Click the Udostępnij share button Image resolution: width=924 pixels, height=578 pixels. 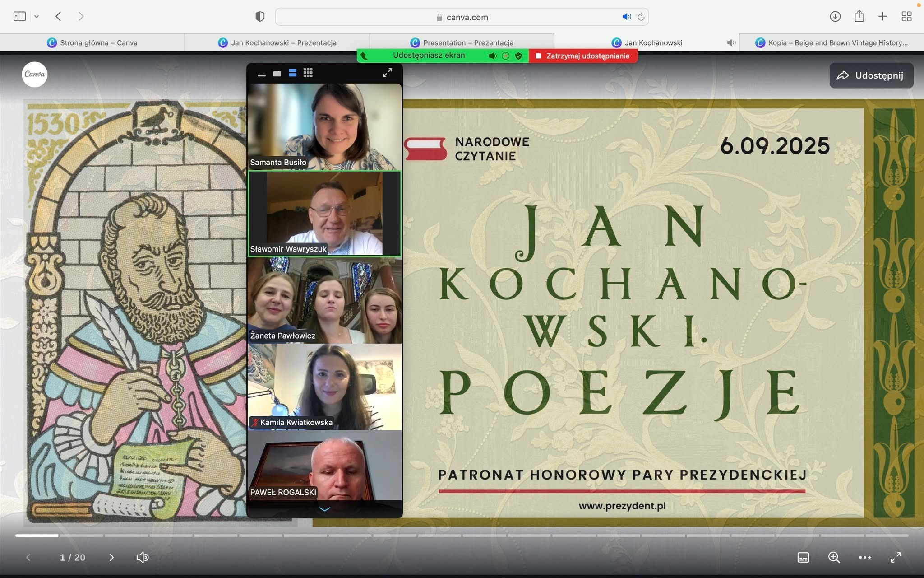pos(871,75)
